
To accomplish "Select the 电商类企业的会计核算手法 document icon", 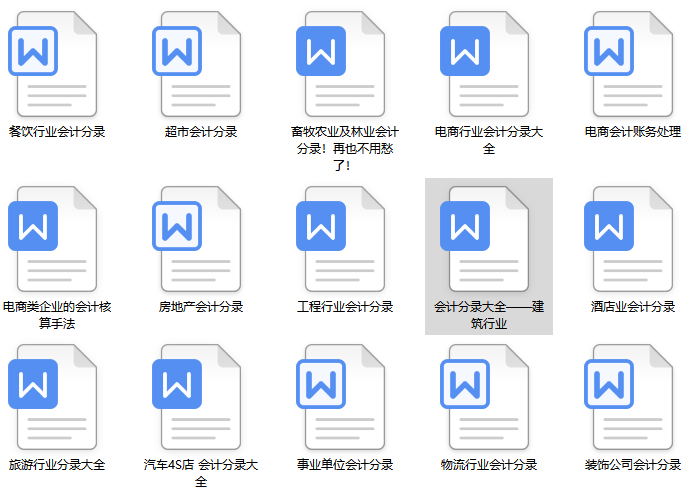I will (x=53, y=239).
